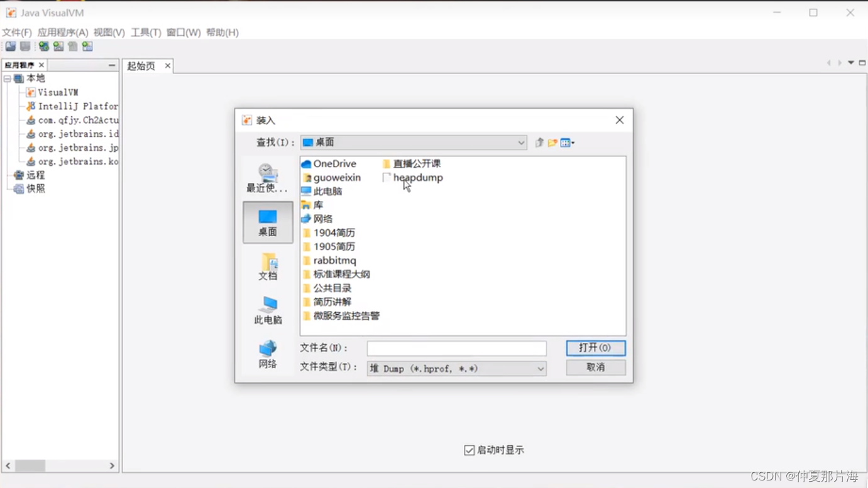Select the 微服务监控告警 folder
The height and width of the screenshot is (488, 868).
point(341,316)
